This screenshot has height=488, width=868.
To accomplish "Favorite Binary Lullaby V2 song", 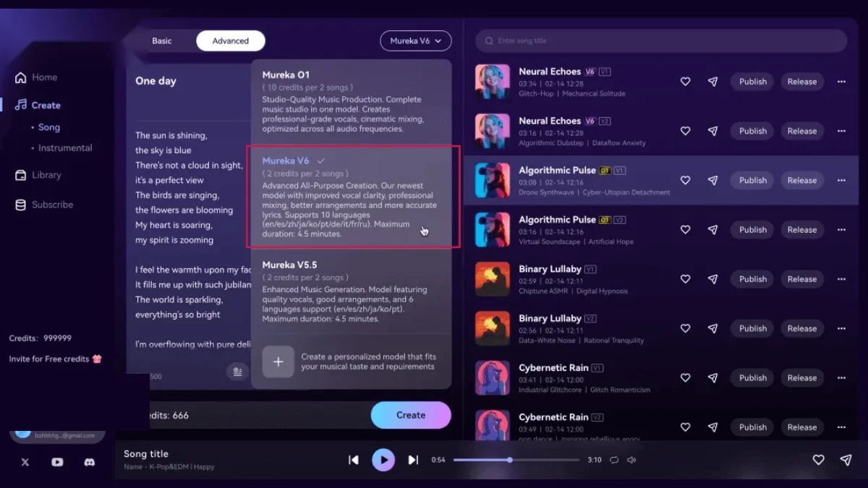I will [685, 328].
